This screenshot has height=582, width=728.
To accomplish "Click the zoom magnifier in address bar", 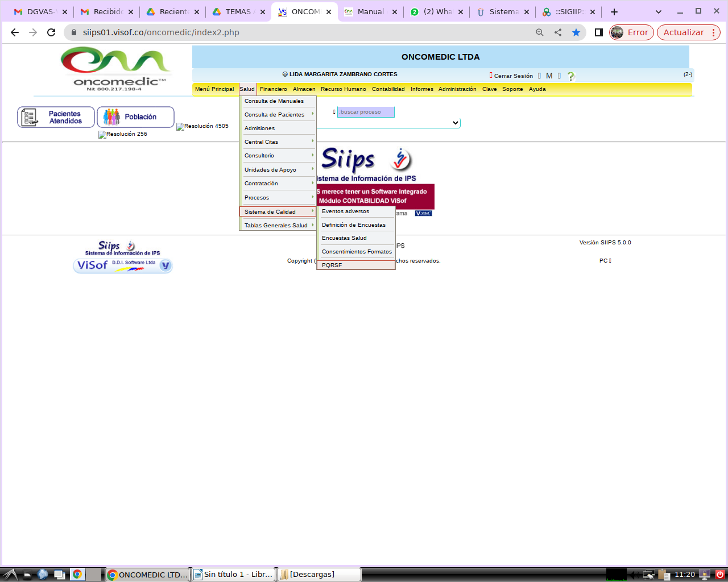I will click(540, 32).
